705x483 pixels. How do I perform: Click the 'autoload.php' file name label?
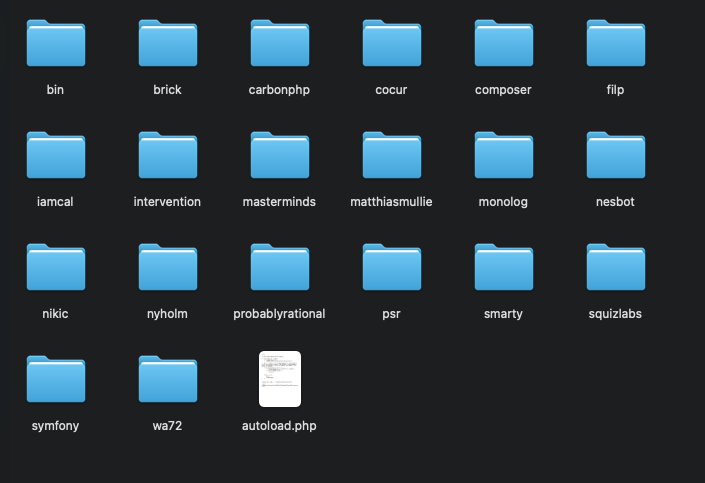click(x=279, y=426)
